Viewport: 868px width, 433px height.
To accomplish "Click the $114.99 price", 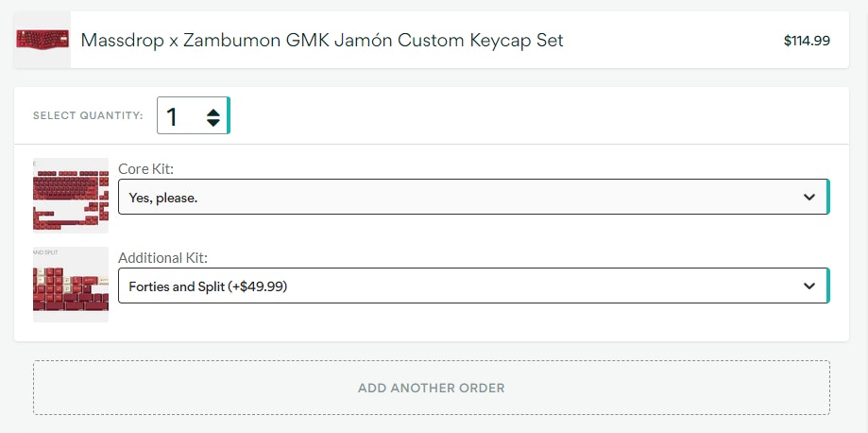I will pos(807,41).
